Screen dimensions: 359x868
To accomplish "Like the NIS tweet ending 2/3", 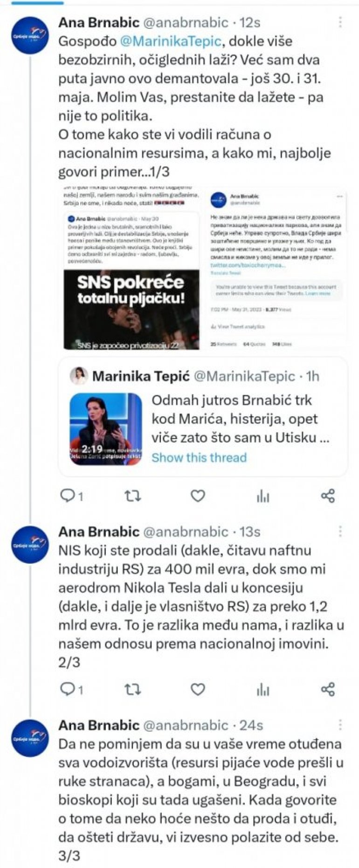I will click(198, 689).
